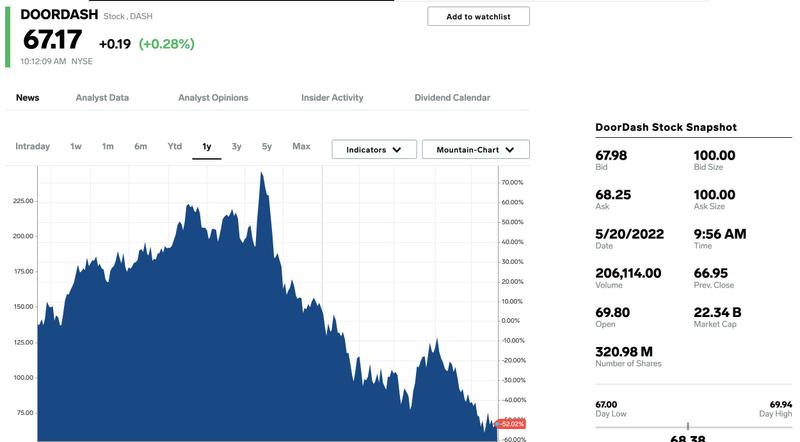Select the Ytd chart range

click(x=174, y=146)
